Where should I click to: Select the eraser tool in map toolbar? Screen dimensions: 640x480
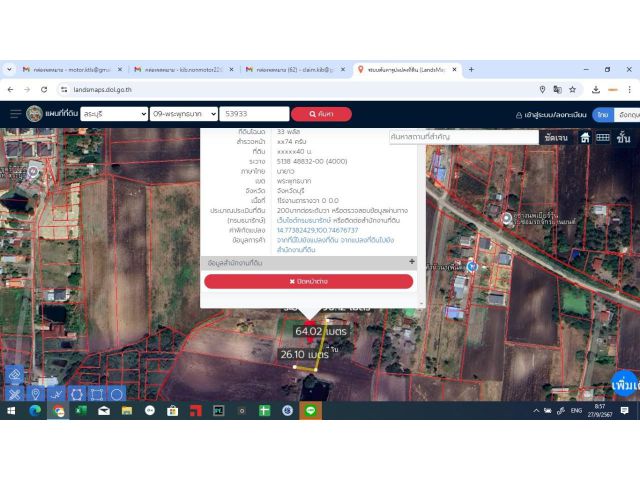[15, 373]
